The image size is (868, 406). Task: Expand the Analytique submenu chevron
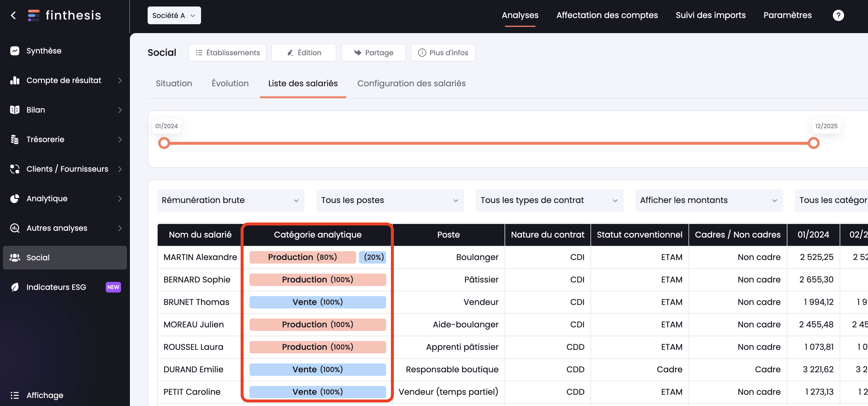click(120, 199)
